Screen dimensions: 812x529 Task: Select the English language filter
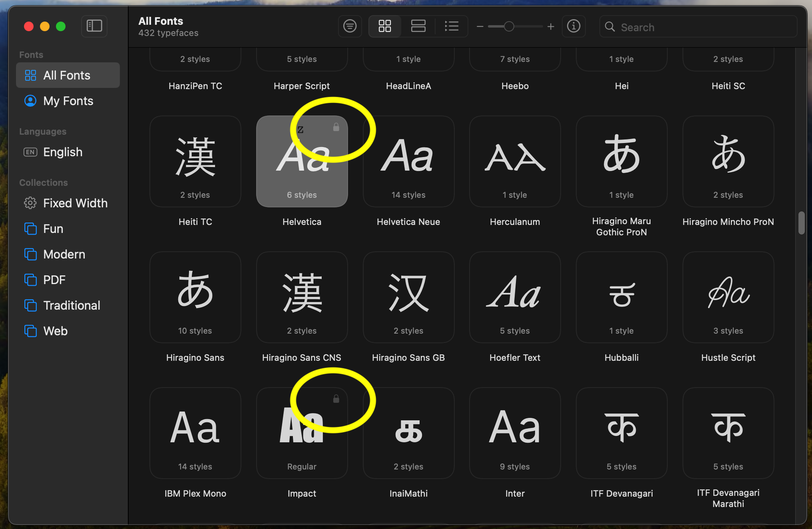[63, 152]
